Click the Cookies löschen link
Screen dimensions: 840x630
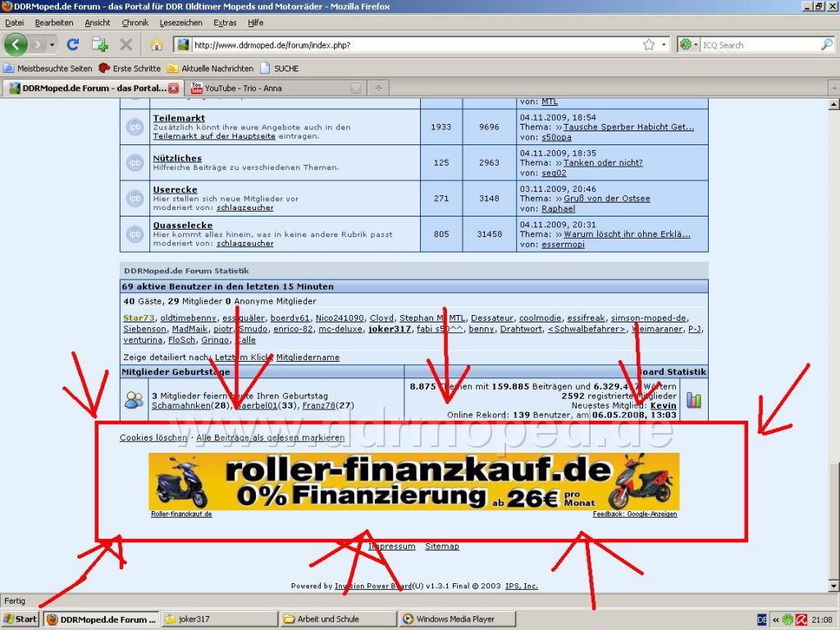153,437
